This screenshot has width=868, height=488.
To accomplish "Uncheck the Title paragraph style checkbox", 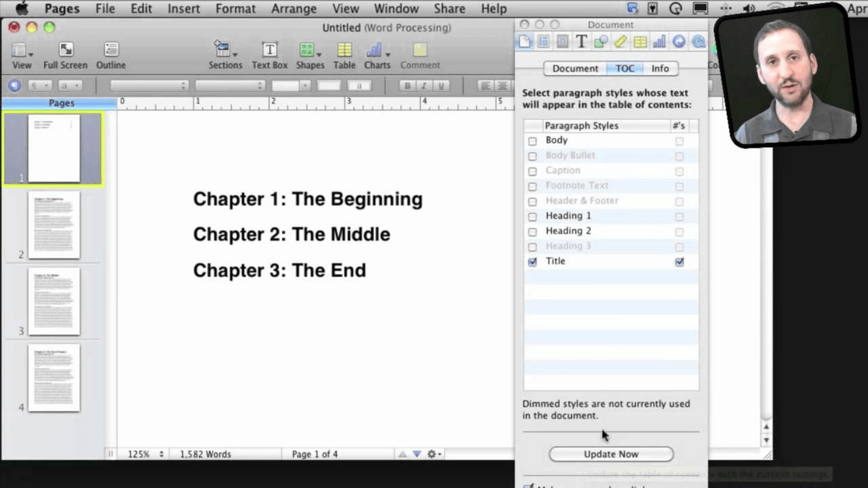I will pos(532,262).
